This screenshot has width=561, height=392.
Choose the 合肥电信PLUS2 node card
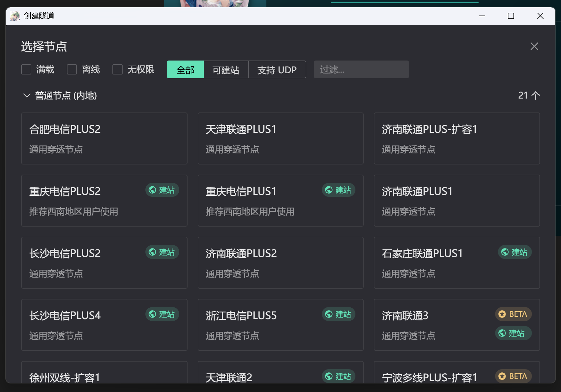pos(104,138)
